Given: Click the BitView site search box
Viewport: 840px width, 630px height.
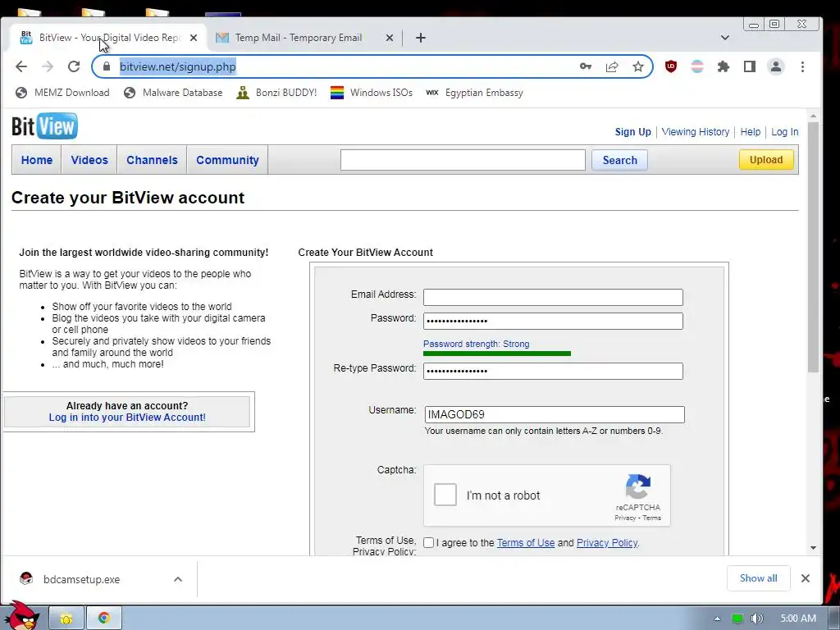Looking at the screenshot, I should point(463,160).
